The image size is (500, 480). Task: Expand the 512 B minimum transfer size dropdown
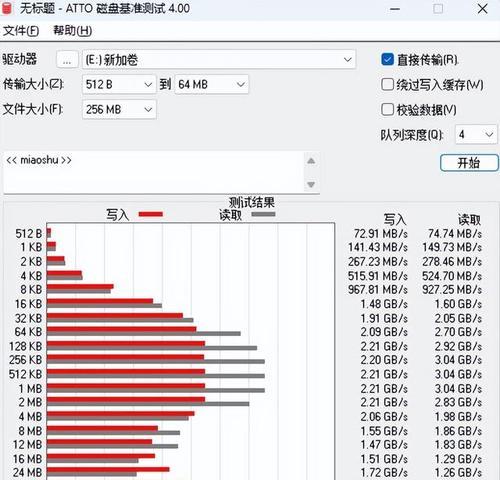119,84
